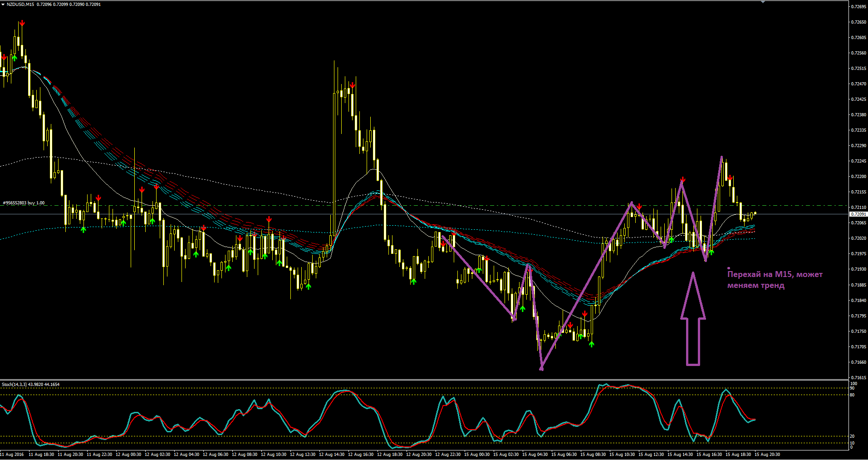Screen dimensions: 868x460
Task: Select the #956552803 buy 1.00 order label
Action: 24,203
